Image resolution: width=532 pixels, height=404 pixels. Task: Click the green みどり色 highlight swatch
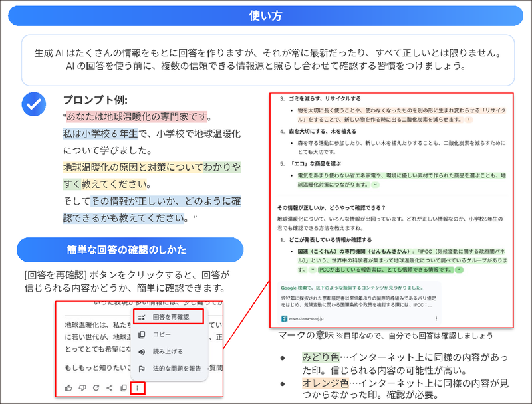321,357
